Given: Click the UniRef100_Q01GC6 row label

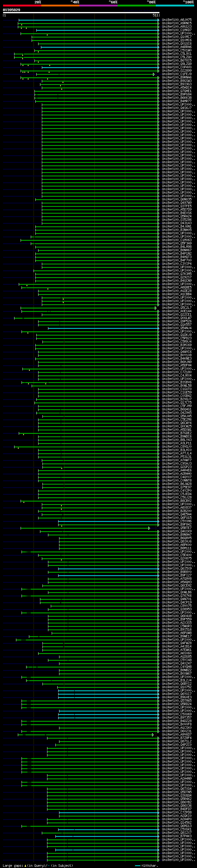Looking at the screenshot, I should click(177, 43).
